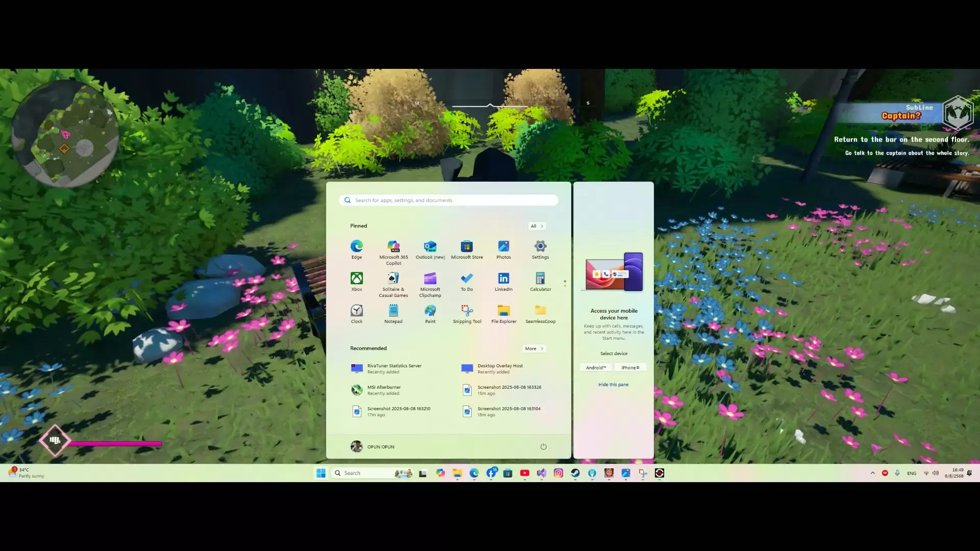Open MSI Afterburner recommended item
980x551 pixels.
384,390
